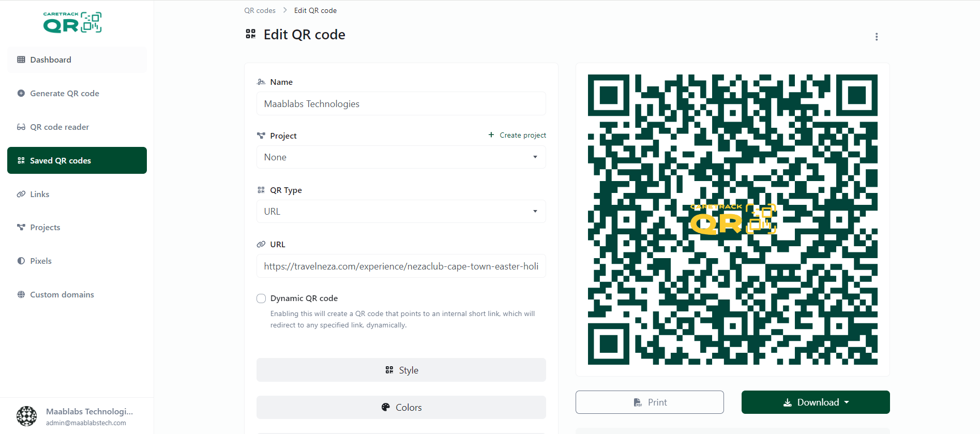Click the Pixels half-circle icon
This screenshot has height=434, width=980.
point(21,261)
